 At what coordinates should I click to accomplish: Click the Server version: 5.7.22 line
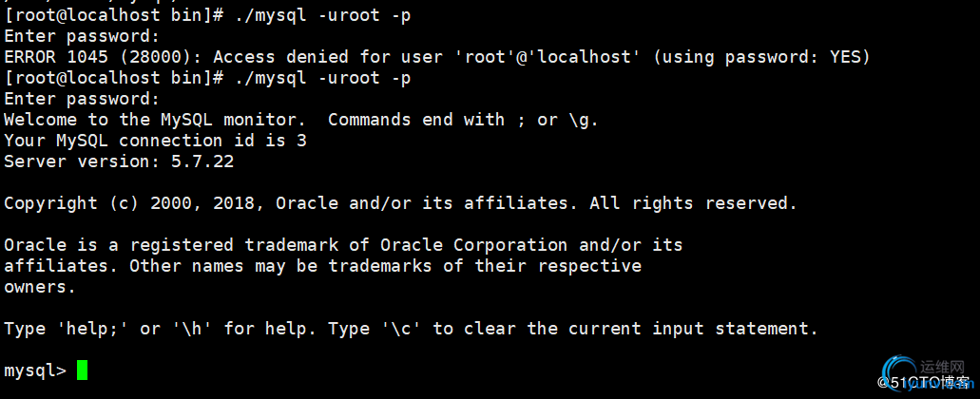point(119,161)
